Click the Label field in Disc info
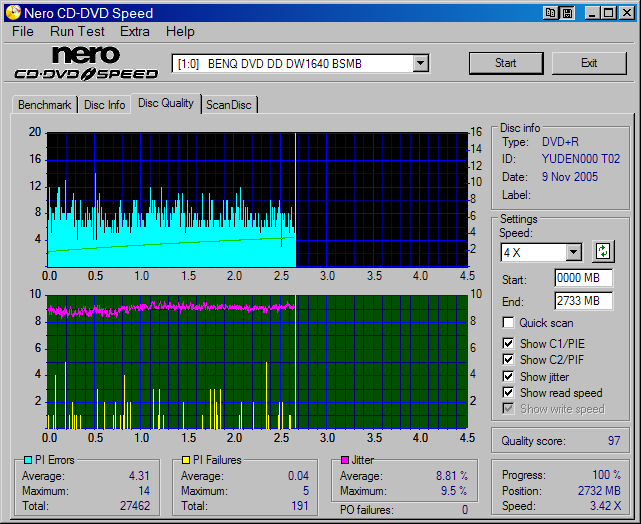The height and width of the screenshot is (524, 641). tap(516, 195)
